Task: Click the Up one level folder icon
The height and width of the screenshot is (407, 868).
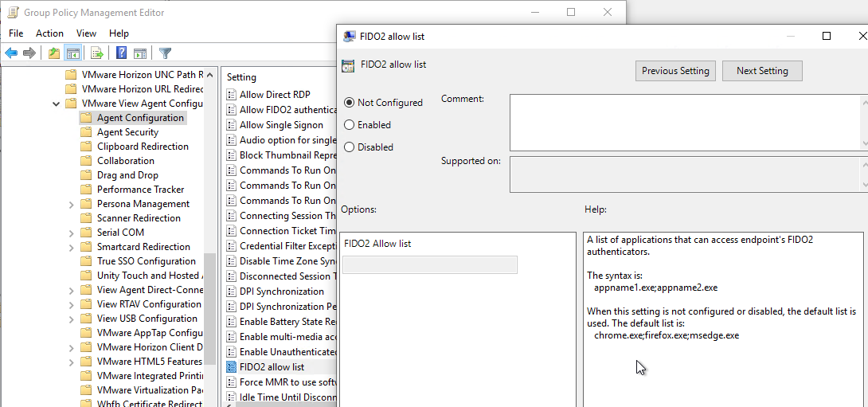Action: click(53, 53)
